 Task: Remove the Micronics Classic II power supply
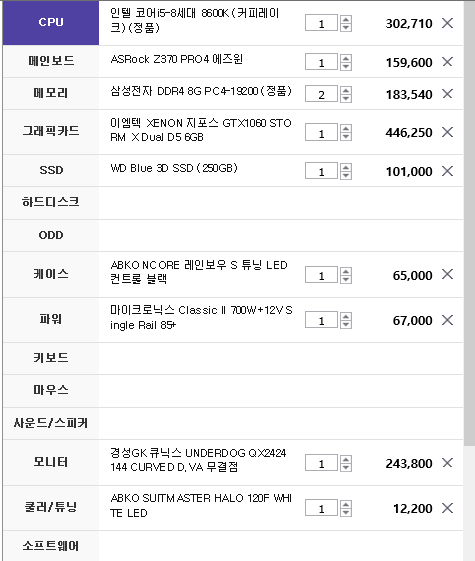447,320
